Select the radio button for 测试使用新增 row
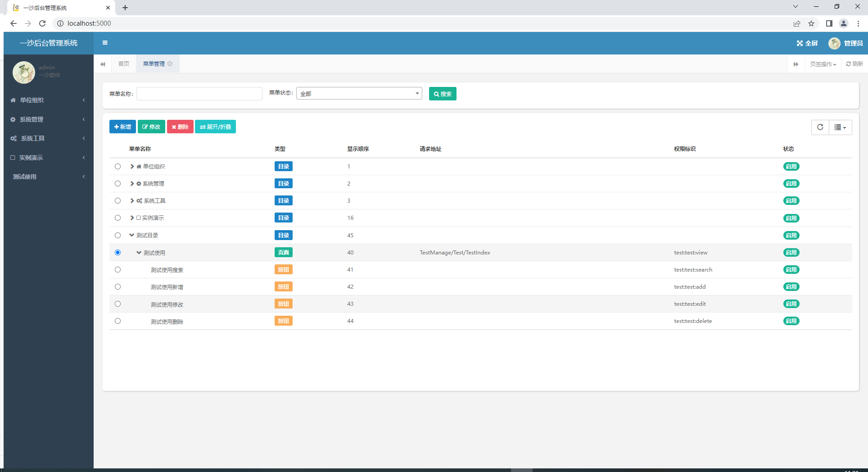Viewport: 868px width, 472px height. [118, 286]
